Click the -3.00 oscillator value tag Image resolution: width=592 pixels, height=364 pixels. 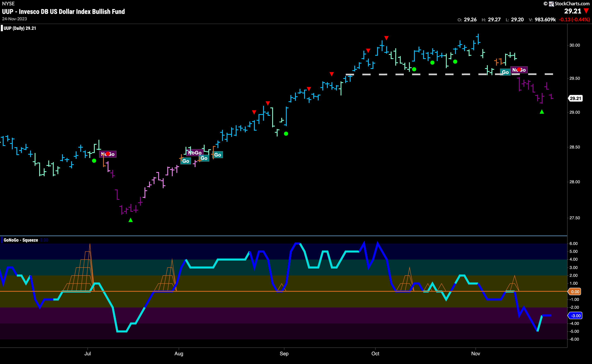coord(575,316)
